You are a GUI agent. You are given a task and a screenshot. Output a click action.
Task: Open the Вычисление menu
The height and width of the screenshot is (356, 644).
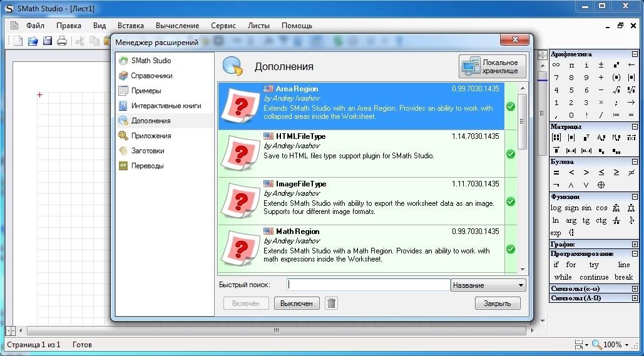[178, 26]
